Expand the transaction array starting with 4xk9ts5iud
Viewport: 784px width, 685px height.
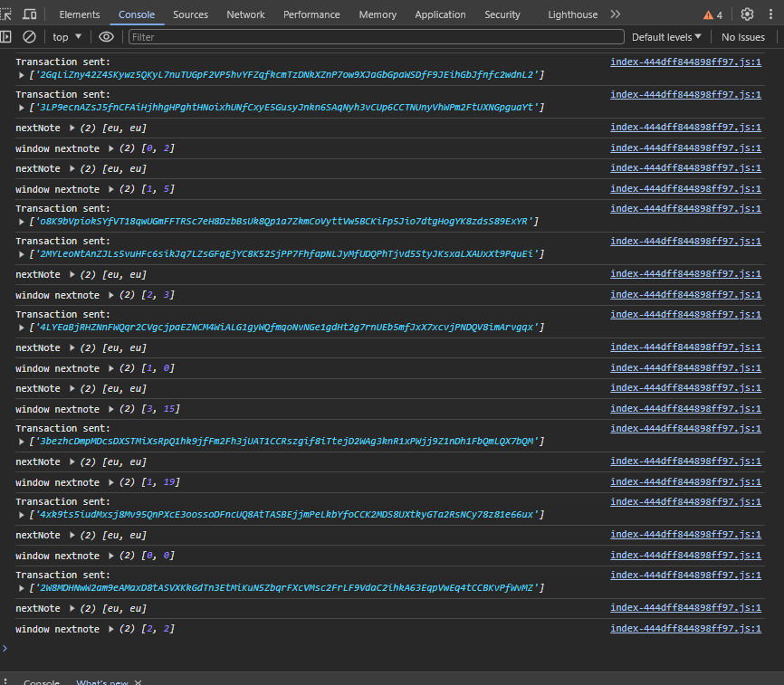22,515
